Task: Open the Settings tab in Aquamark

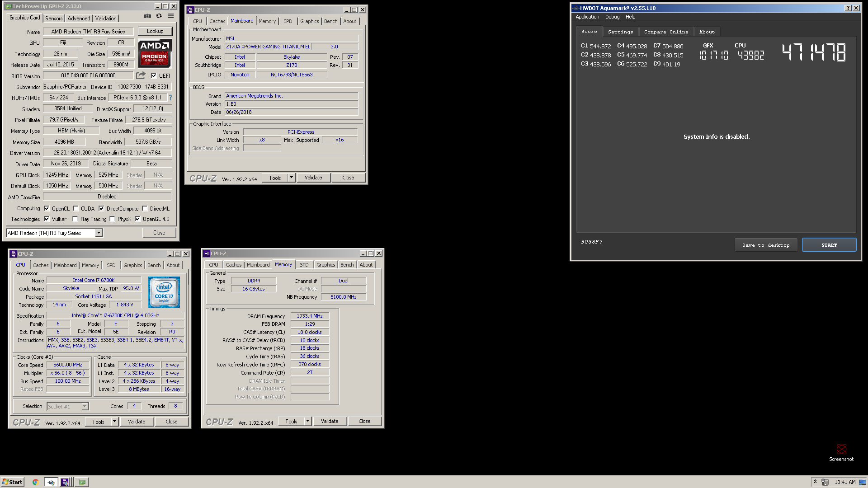Action: click(620, 32)
